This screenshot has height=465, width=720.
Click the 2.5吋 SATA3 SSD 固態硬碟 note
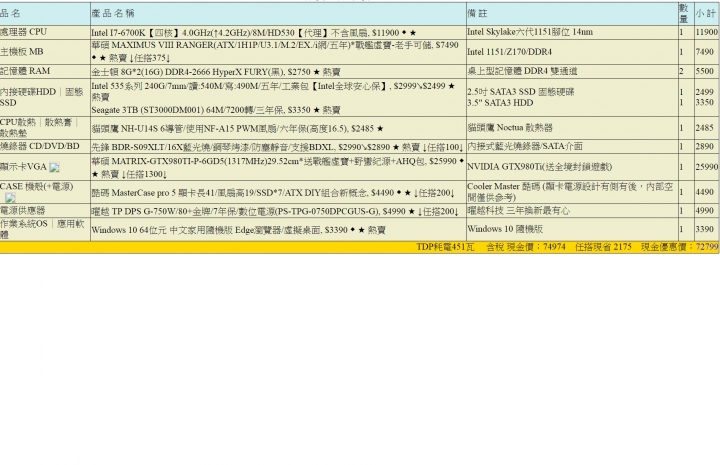tap(521, 92)
